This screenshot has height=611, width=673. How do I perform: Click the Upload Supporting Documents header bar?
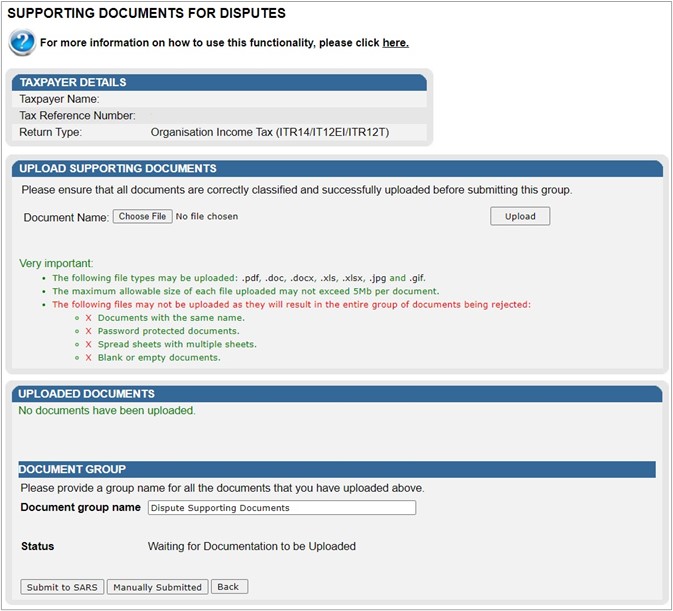[x=336, y=168]
